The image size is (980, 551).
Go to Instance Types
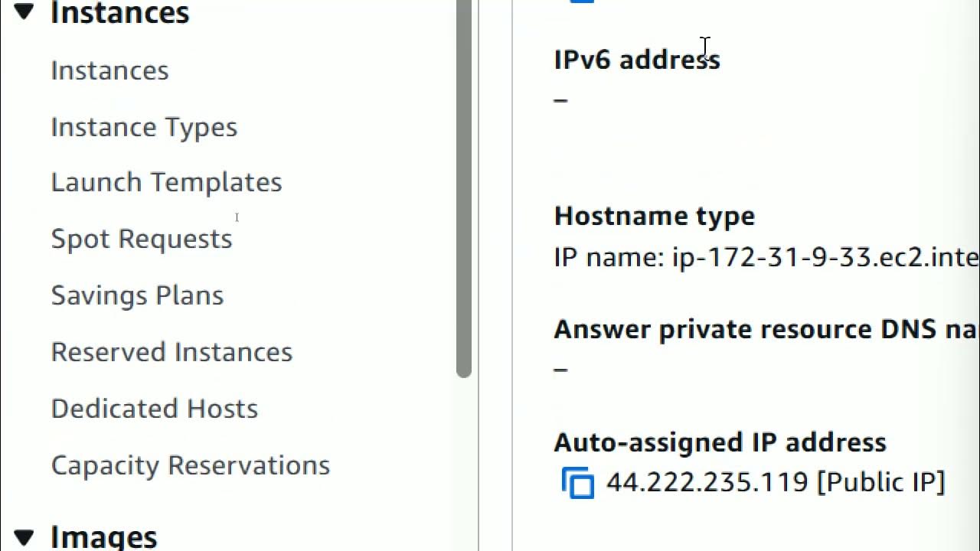pyautogui.click(x=144, y=127)
